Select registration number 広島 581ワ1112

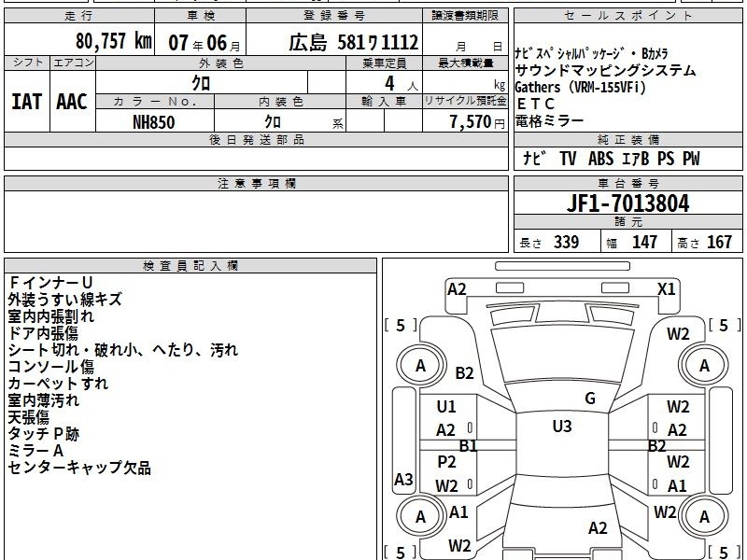pyautogui.click(x=354, y=42)
